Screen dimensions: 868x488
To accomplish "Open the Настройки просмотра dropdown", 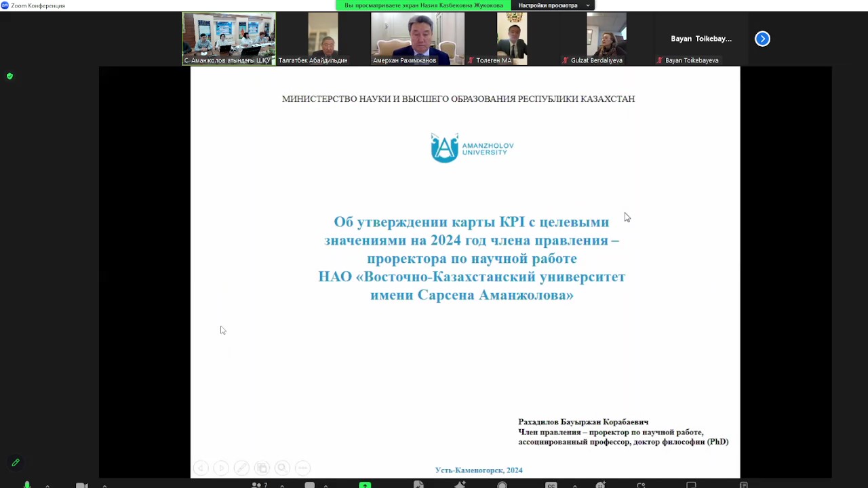I will (x=553, y=5).
